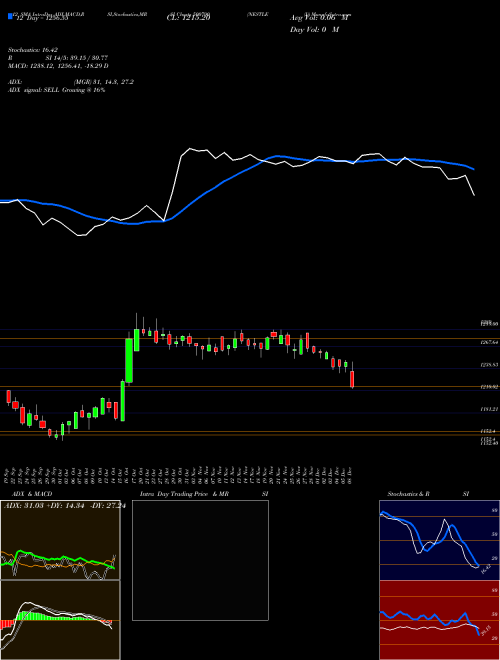Viewport: 500px width, 660px height.
Task: Click the 39.15 value in red RSI panel
Action: point(486,633)
